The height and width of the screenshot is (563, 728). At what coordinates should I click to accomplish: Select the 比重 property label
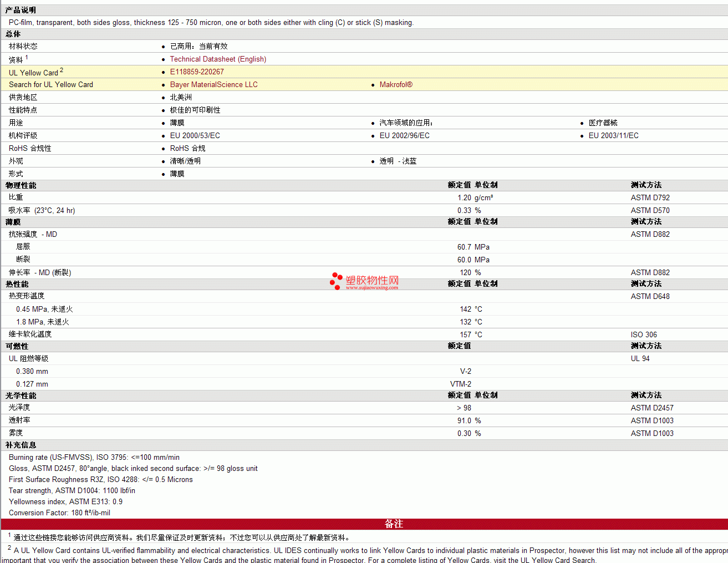(16, 197)
